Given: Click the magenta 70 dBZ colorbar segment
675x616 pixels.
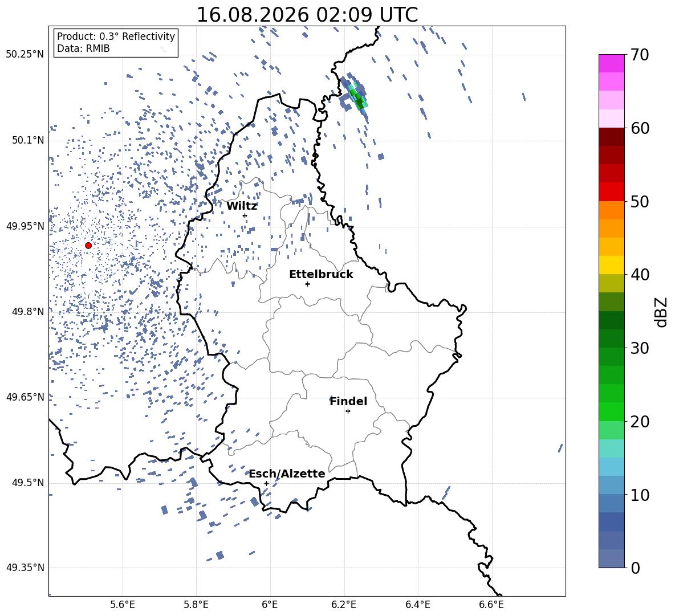Looking at the screenshot, I should pos(611,63).
